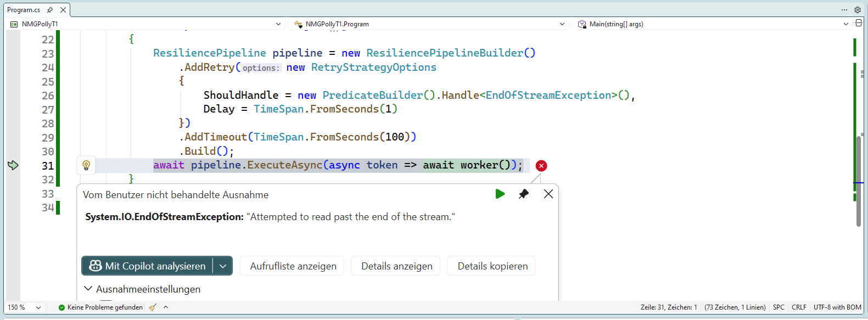Screen dimensions: 868x320
Task: Click 'PredicateBuilder' in line 26
Action: coord(373,95)
